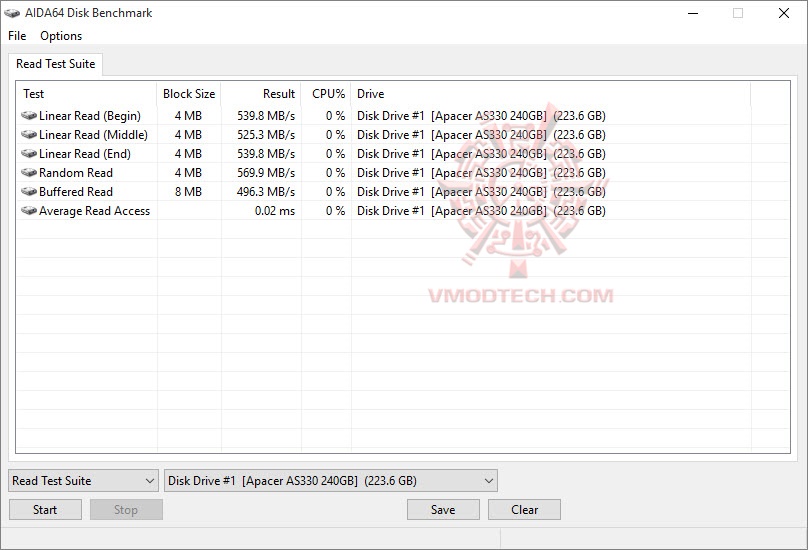Click the Linear Read (End) drive icon
808x550 pixels.
click(29, 154)
